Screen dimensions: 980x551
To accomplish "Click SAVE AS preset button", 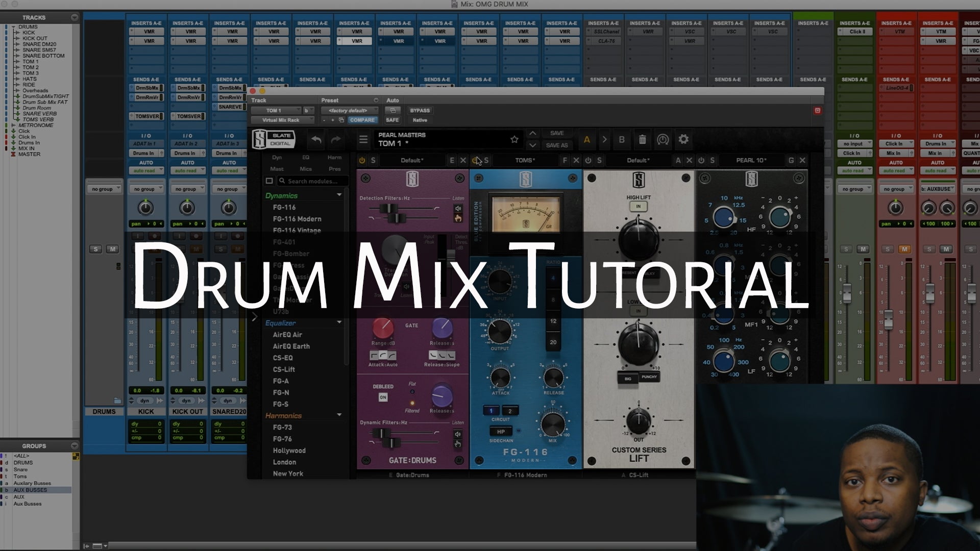I will [x=556, y=145].
